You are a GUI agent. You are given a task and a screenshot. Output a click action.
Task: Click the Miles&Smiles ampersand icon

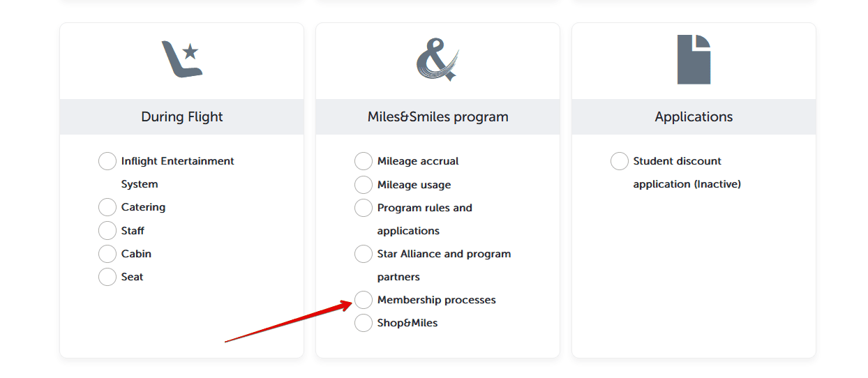pyautogui.click(x=437, y=59)
